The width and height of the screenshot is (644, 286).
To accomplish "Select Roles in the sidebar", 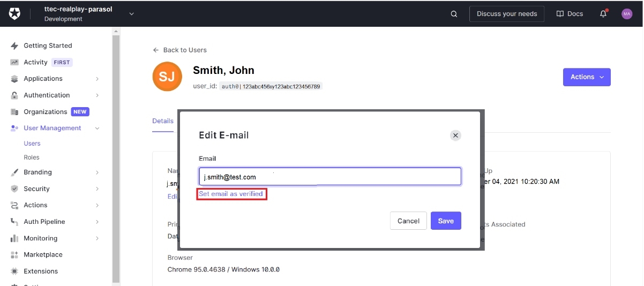I will (32, 157).
